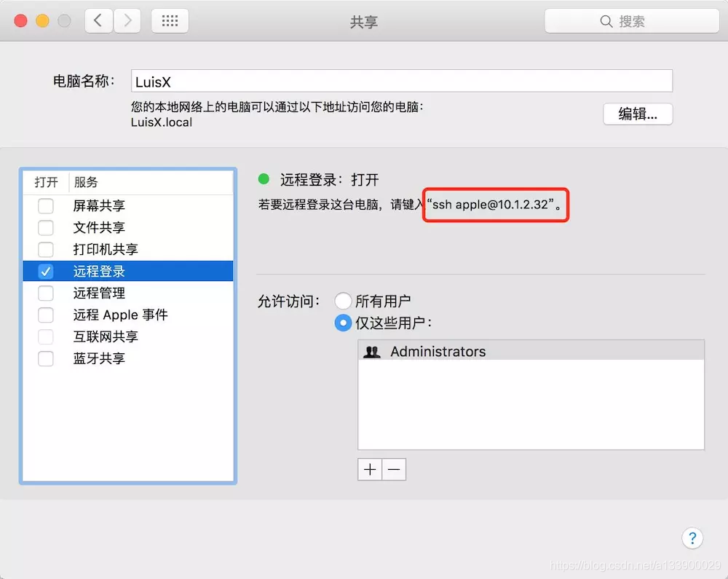Toggle the 互联网共享 checkbox
This screenshot has height=579, width=728.
coord(45,336)
